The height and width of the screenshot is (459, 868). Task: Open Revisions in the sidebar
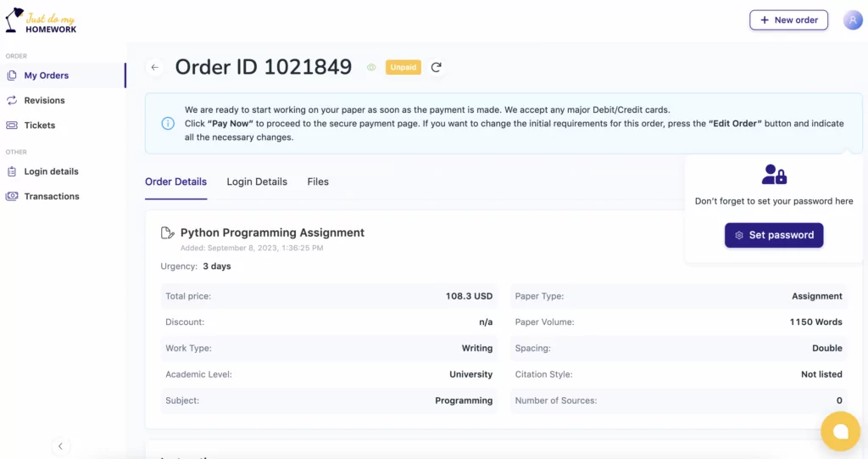click(44, 100)
